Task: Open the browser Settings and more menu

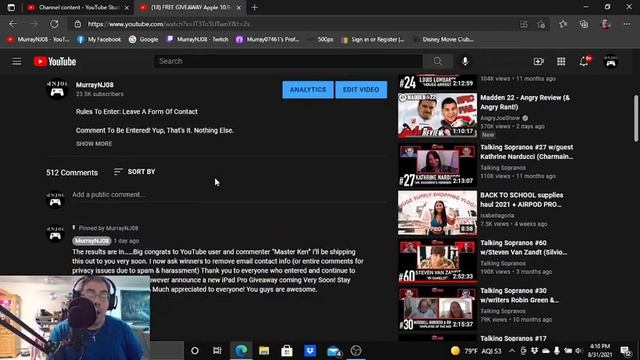Action: click(627, 24)
